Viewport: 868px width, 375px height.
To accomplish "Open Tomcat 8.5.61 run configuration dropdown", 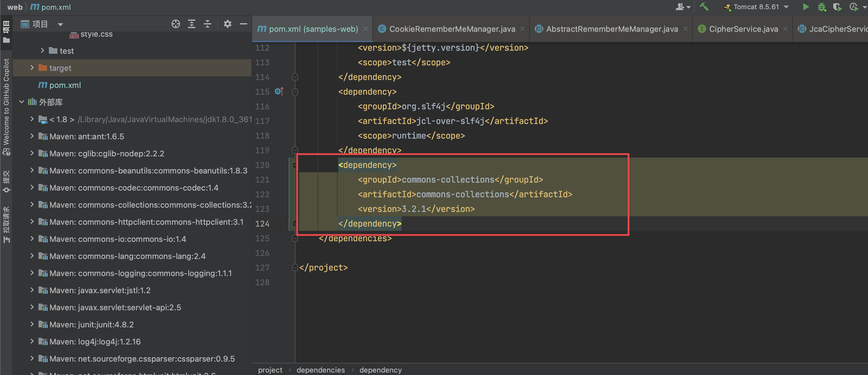I will coord(755,7).
